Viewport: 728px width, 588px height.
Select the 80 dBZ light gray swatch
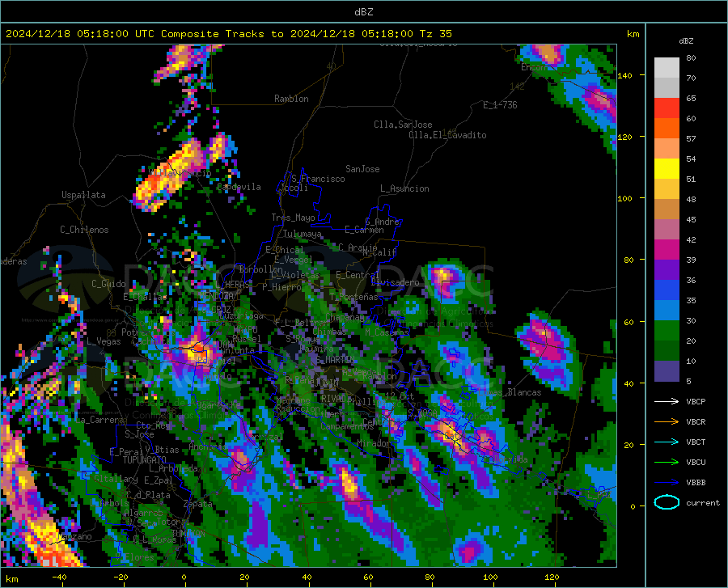[667, 68]
